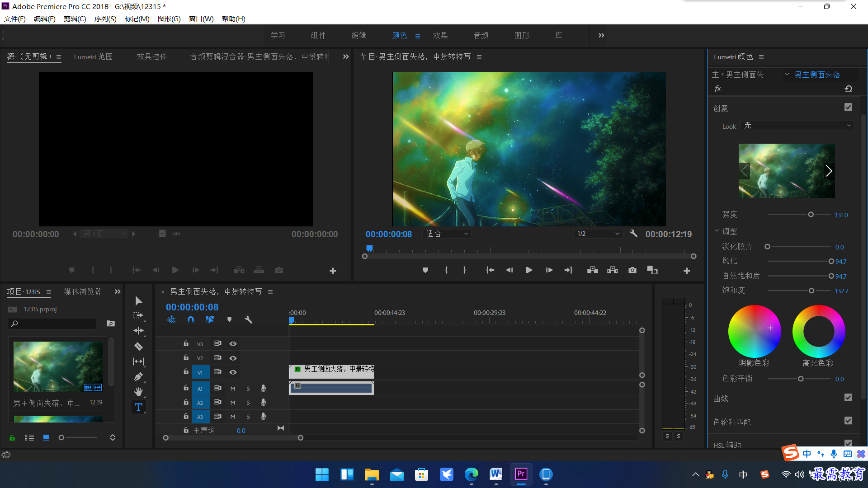
Task: Switch to 编辑 workspace
Action: [x=359, y=35]
